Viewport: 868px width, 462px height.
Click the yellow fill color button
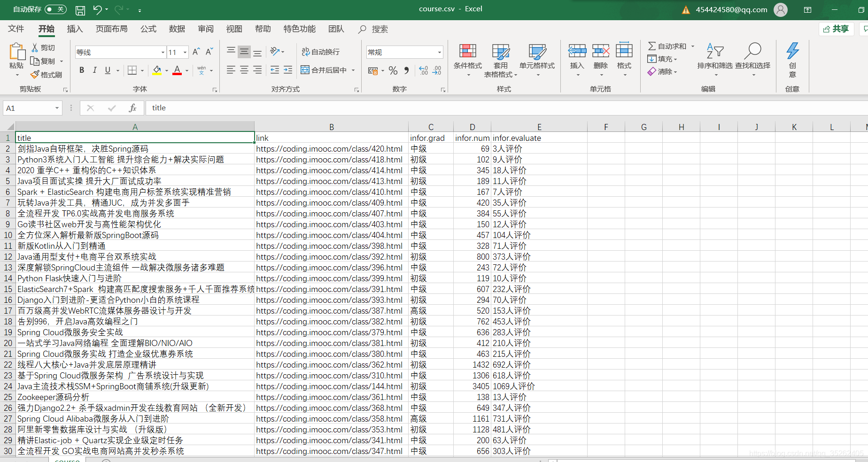coord(157,70)
